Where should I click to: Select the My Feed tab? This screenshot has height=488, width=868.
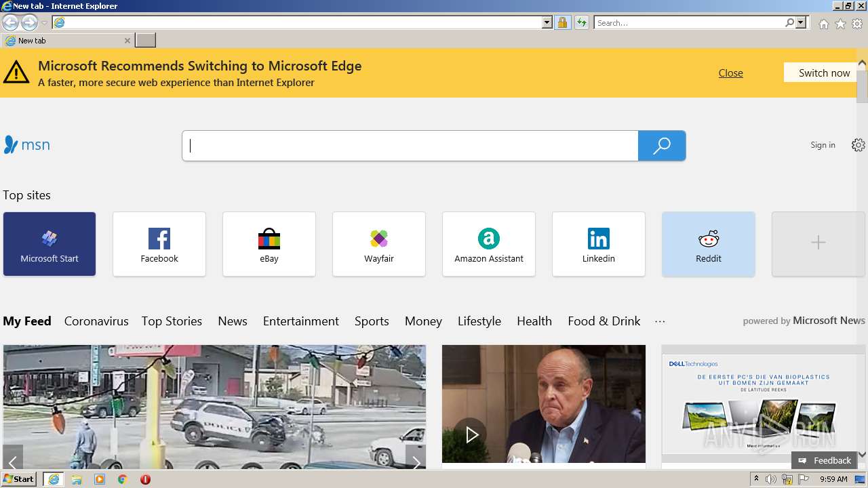coord(27,321)
